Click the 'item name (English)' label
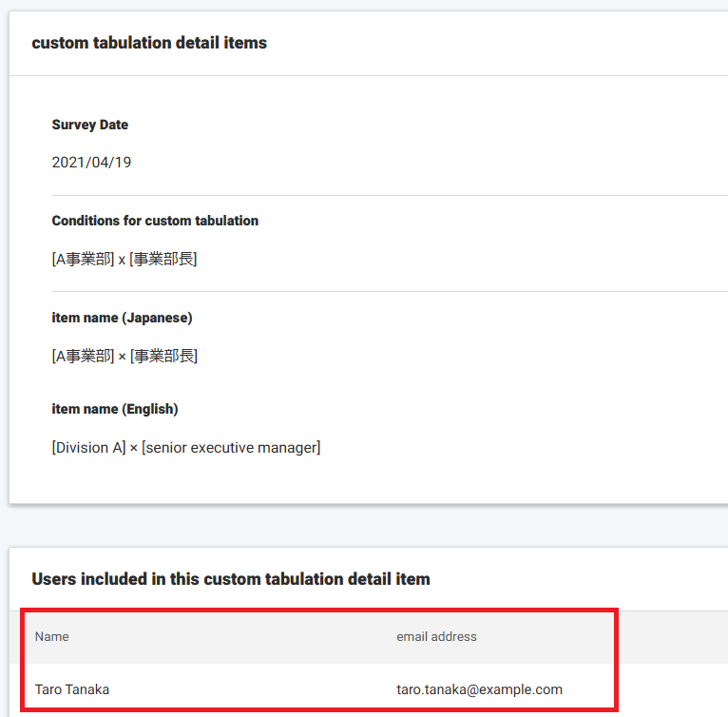Screen dimensions: 728x717 115,409
